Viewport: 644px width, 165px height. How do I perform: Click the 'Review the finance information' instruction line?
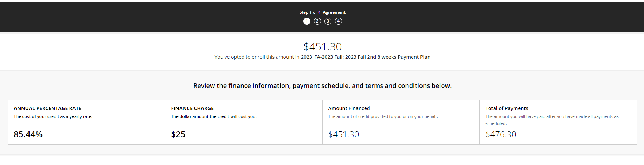pos(322,86)
